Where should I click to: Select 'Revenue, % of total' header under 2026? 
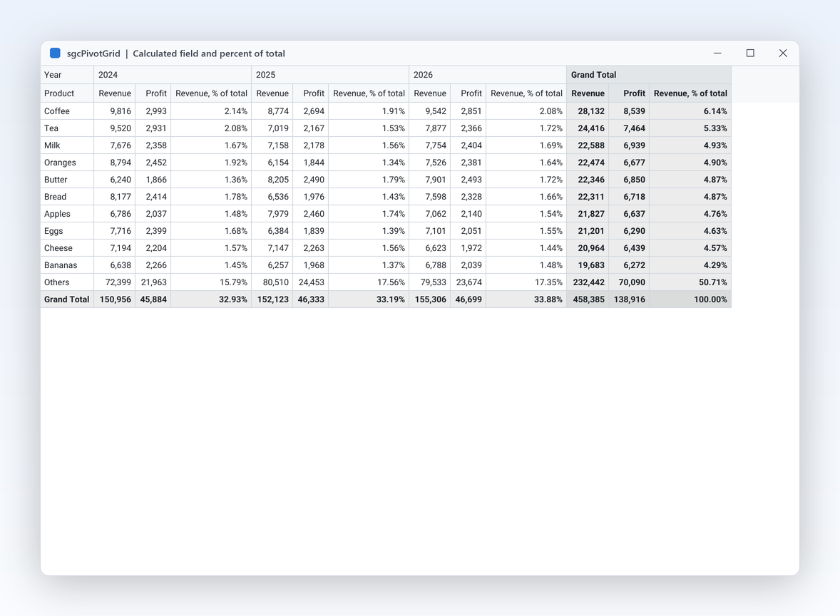click(x=527, y=93)
